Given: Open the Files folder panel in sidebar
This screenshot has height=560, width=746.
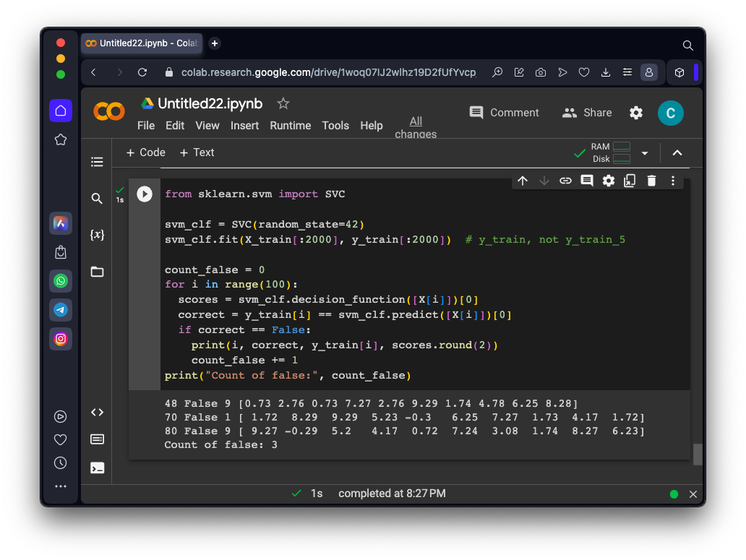Looking at the screenshot, I should (97, 272).
